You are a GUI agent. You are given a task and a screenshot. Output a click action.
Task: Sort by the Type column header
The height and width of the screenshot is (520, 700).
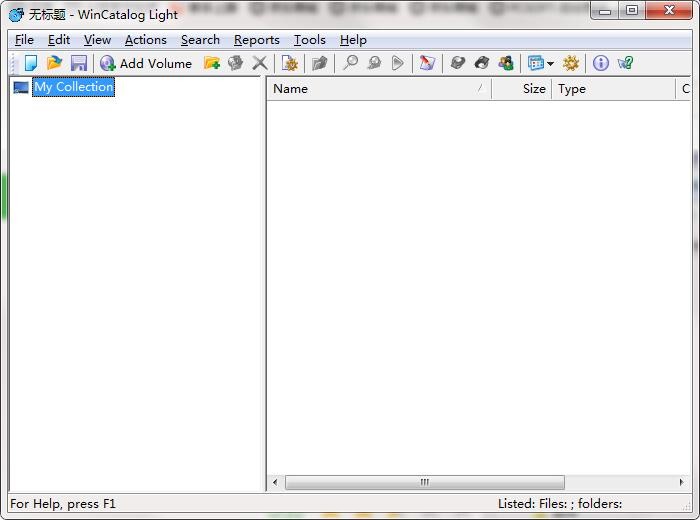pyautogui.click(x=613, y=88)
